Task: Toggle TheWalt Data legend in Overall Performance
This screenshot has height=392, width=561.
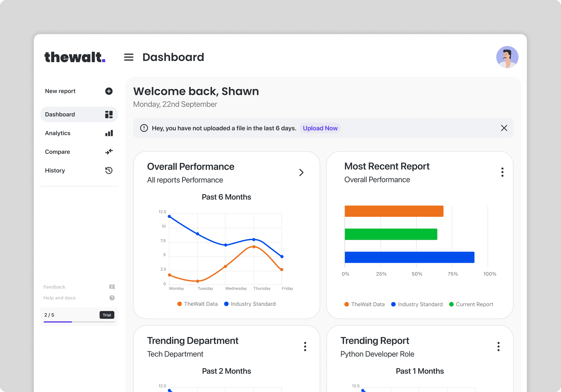Action: pos(198,304)
